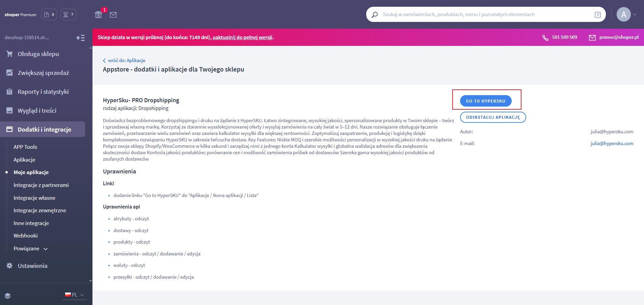This screenshot has width=644, height=305.
Task: Collapse the sidebar with the arrow icon
Action: tap(80, 38)
